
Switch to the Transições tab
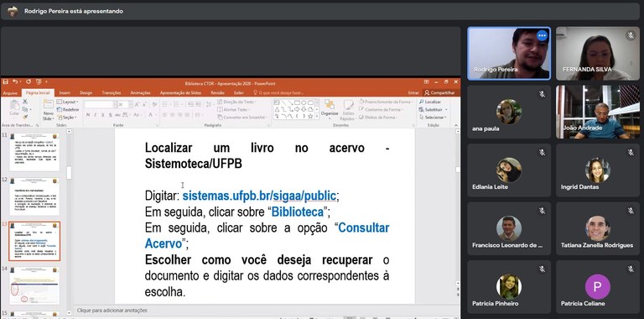(112, 93)
